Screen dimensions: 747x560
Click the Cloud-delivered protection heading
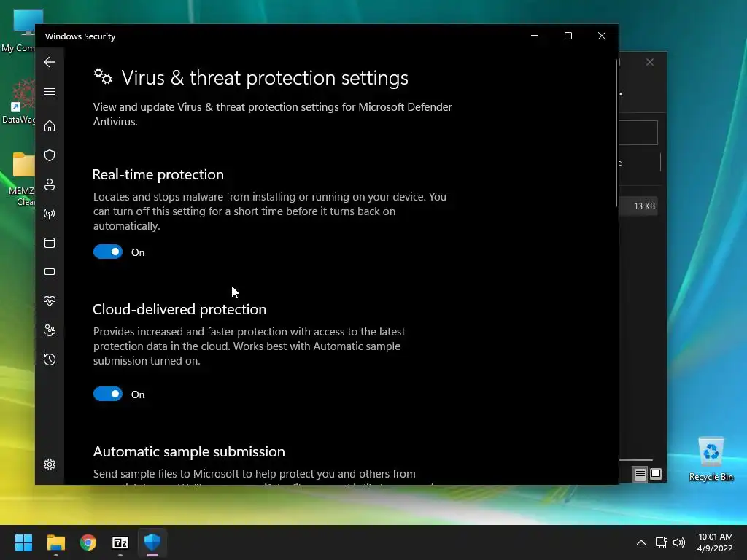click(179, 309)
